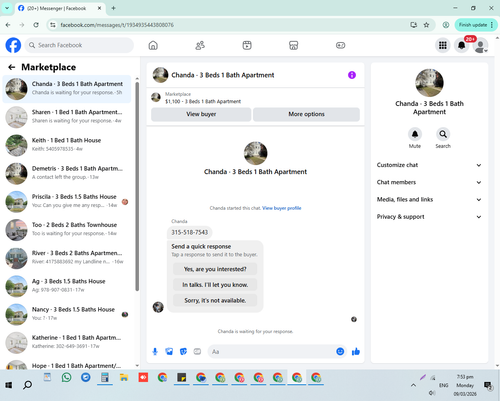Open the River - 3 Beds 2 Baths chat
500x401 pixels.
tap(67, 258)
